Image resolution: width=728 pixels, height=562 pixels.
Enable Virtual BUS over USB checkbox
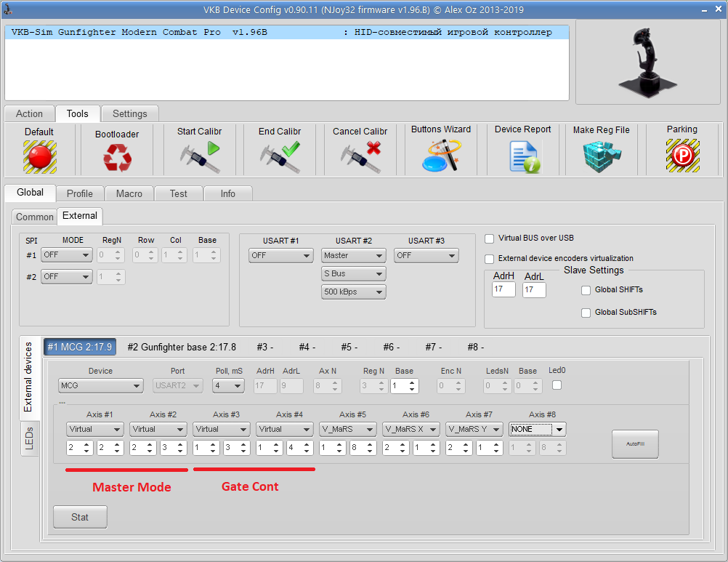tap(490, 238)
